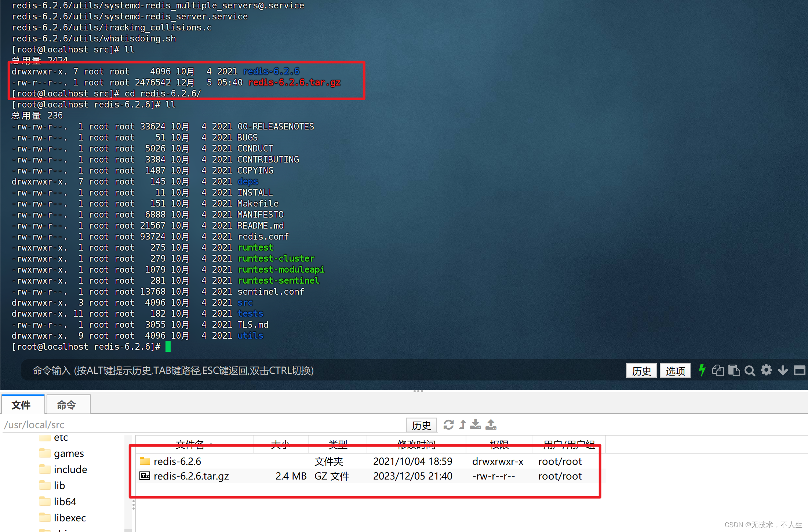The image size is (808, 532).
Task: Select the libexec folder label in the tree
Action: click(70, 518)
